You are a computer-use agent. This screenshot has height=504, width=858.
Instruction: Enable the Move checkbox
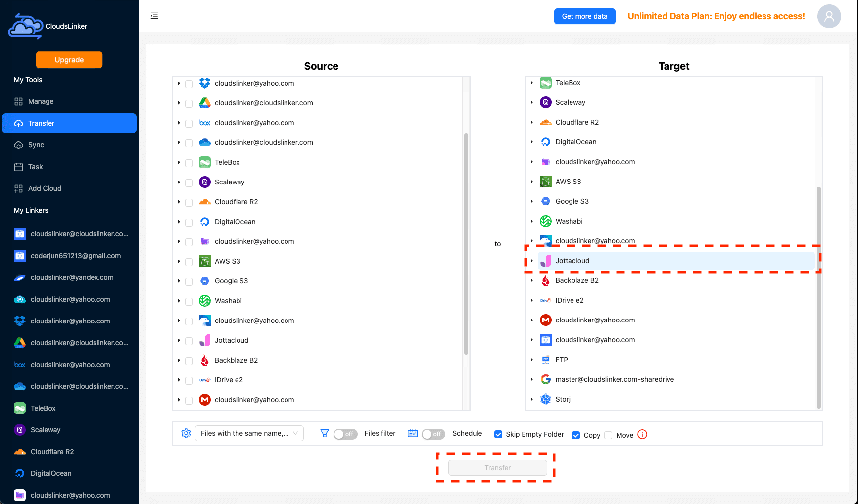[609, 435]
